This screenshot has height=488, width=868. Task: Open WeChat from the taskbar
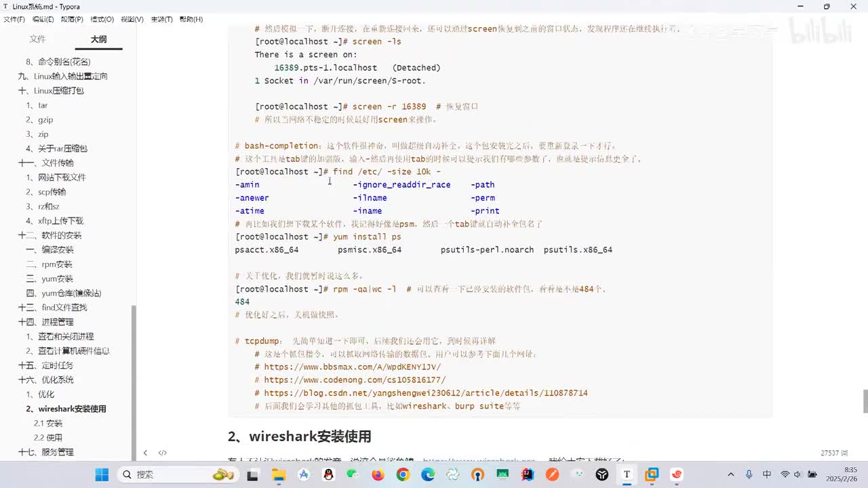pyautogui.click(x=353, y=474)
